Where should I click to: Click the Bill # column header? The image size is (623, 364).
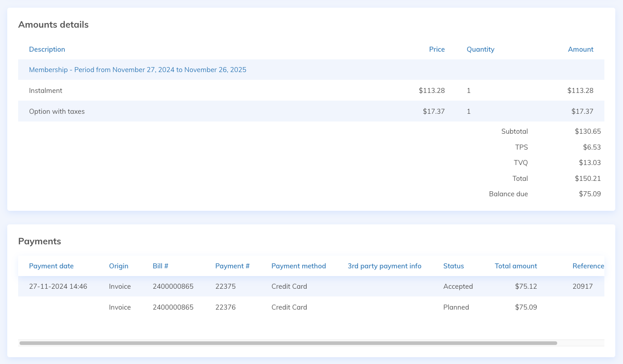161,266
